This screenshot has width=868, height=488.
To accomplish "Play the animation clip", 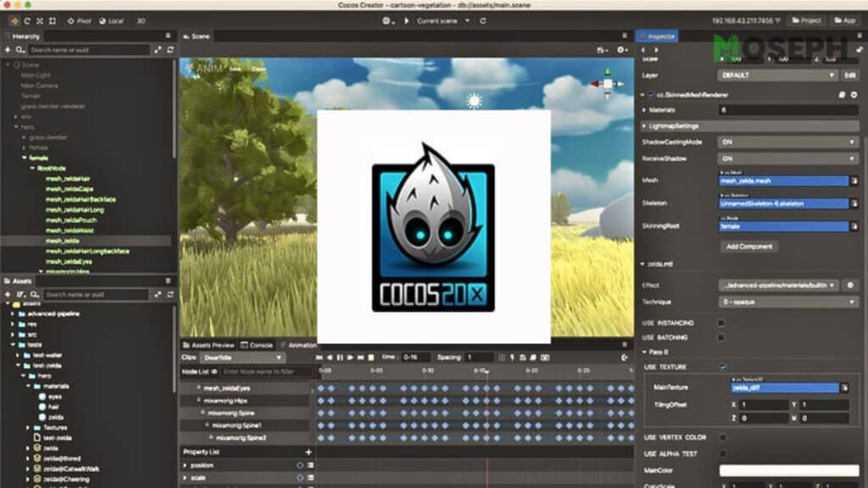I will point(350,358).
